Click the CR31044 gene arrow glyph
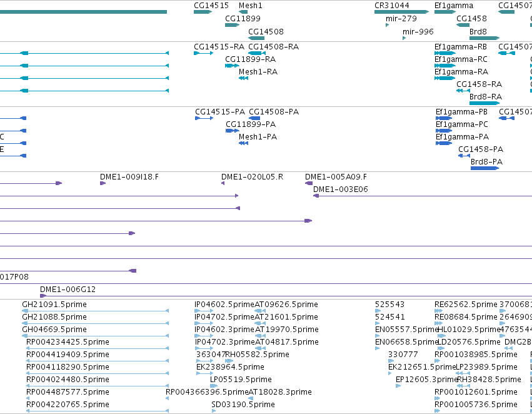Viewport: 532px width, 414px height. (x=401, y=12)
